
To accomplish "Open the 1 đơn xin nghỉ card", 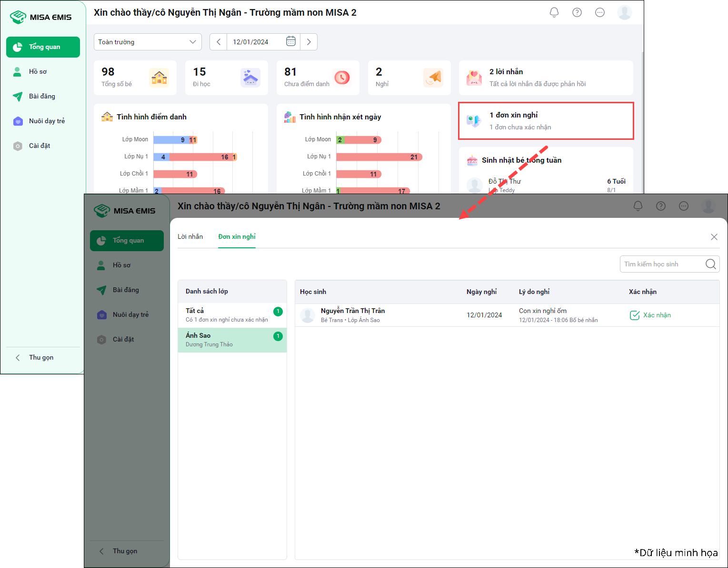I will pyautogui.click(x=546, y=121).
